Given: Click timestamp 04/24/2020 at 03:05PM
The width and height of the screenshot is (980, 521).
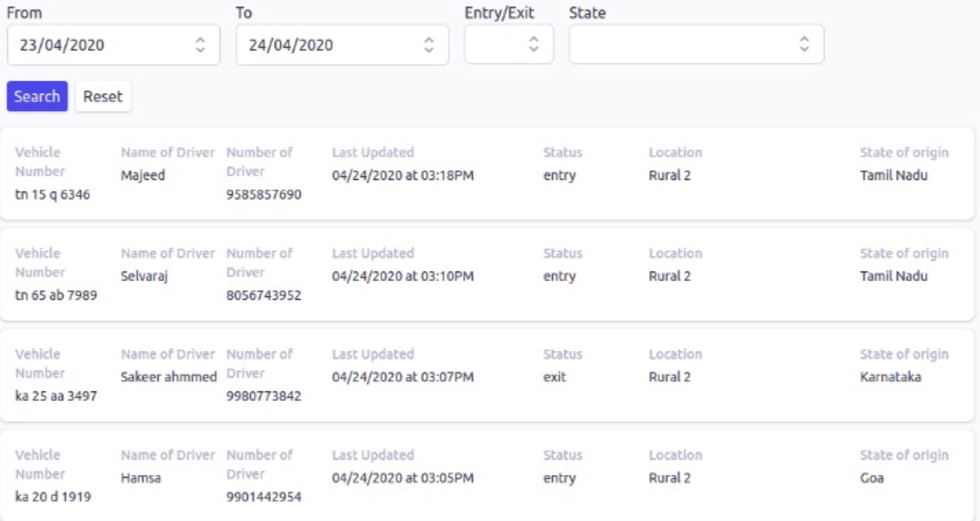Looking at the screenshot, I should click(403, 478).
